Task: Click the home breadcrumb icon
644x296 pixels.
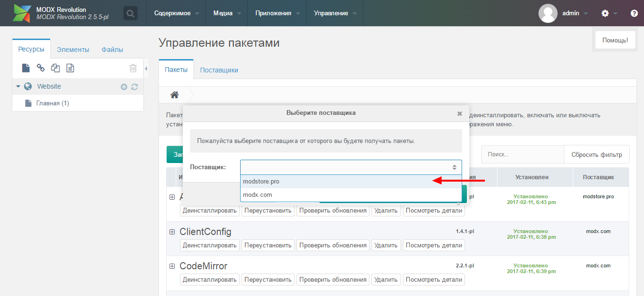Action: click(x=175, y=94)
